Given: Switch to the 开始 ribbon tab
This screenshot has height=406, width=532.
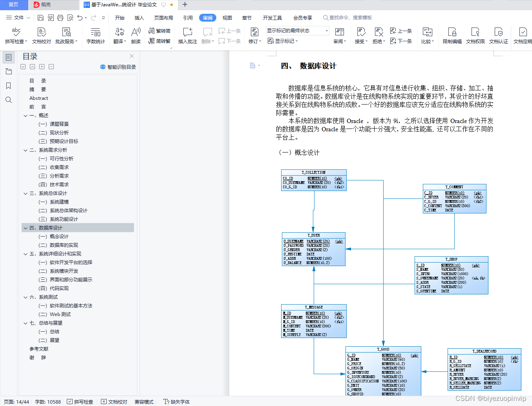Looking at the screenshot, I should point(120,18).
